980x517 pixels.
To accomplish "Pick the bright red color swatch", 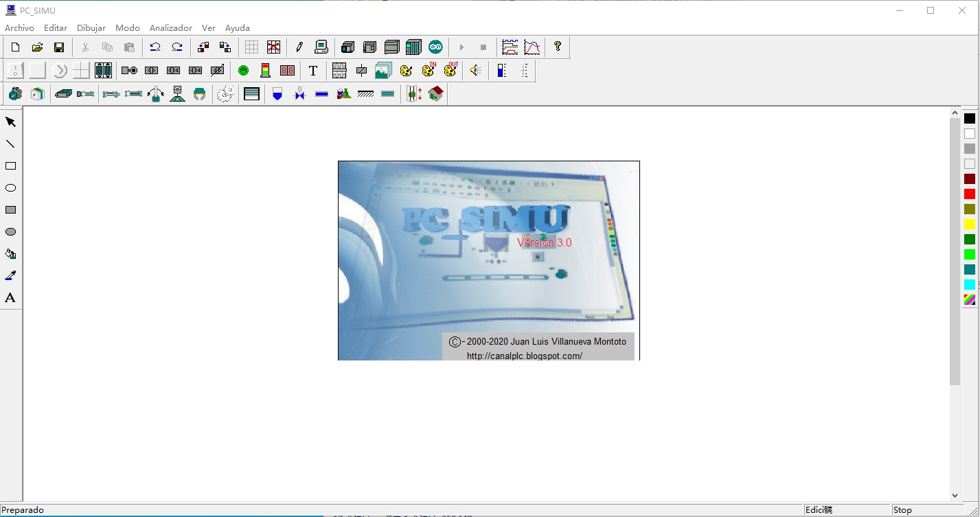I will 970,194.
